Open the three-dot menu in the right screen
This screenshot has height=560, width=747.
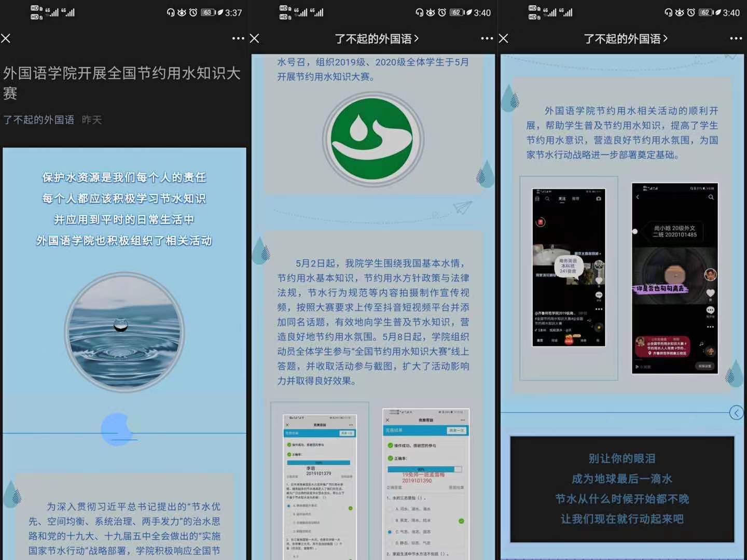click(x=736, y=38)
